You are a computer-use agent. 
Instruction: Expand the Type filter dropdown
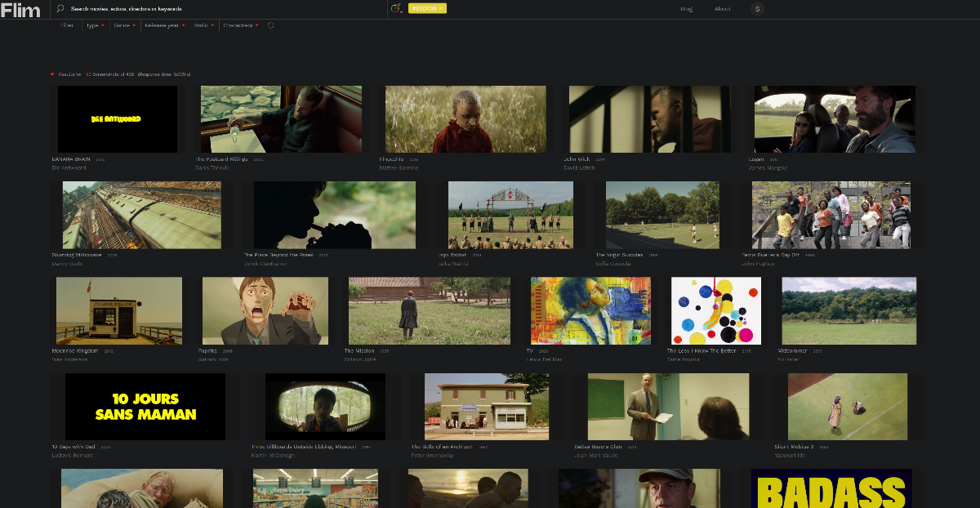tap(96, 25)
